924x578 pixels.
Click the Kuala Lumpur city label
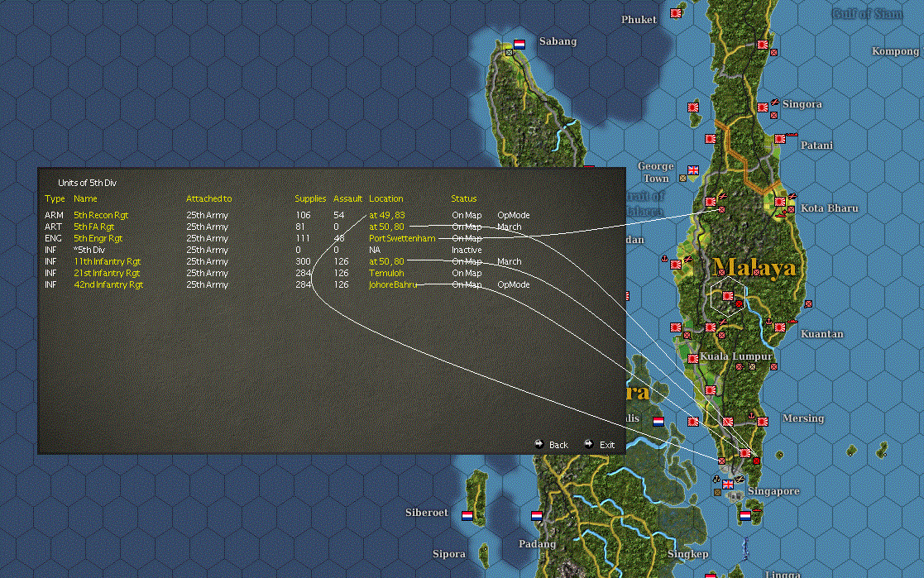tap(735, 356)
